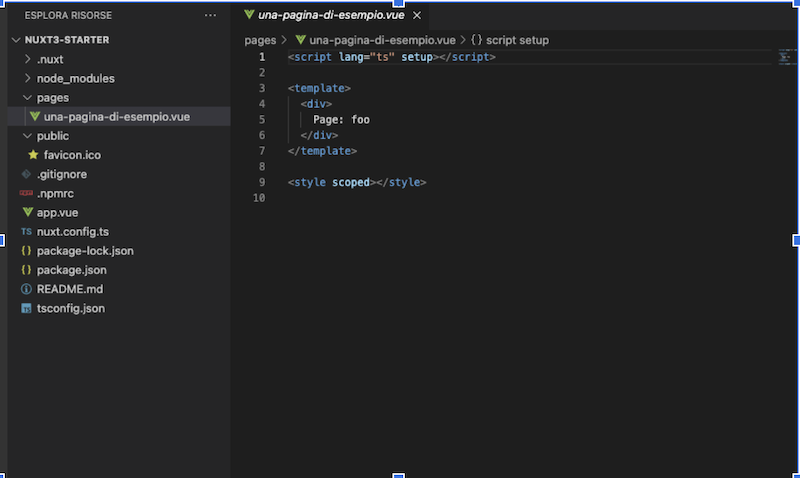Click the script lang="ts" setup line
The height and width of the screenshot is (478, 800).
(391, 57)
